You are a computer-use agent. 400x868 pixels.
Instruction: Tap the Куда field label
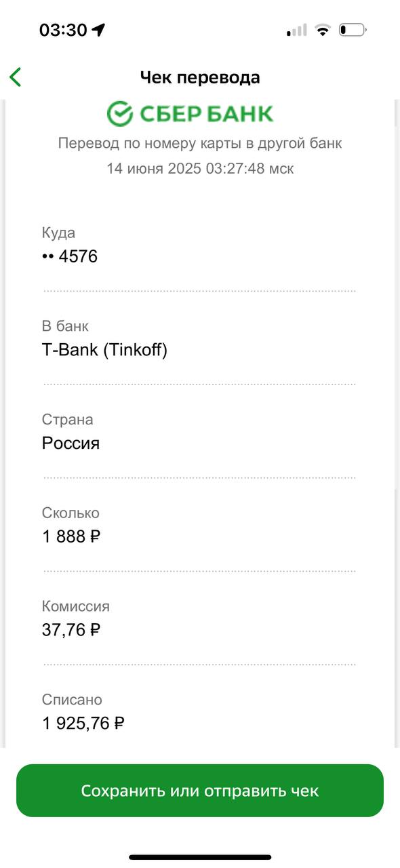click(x=58, y=233)
